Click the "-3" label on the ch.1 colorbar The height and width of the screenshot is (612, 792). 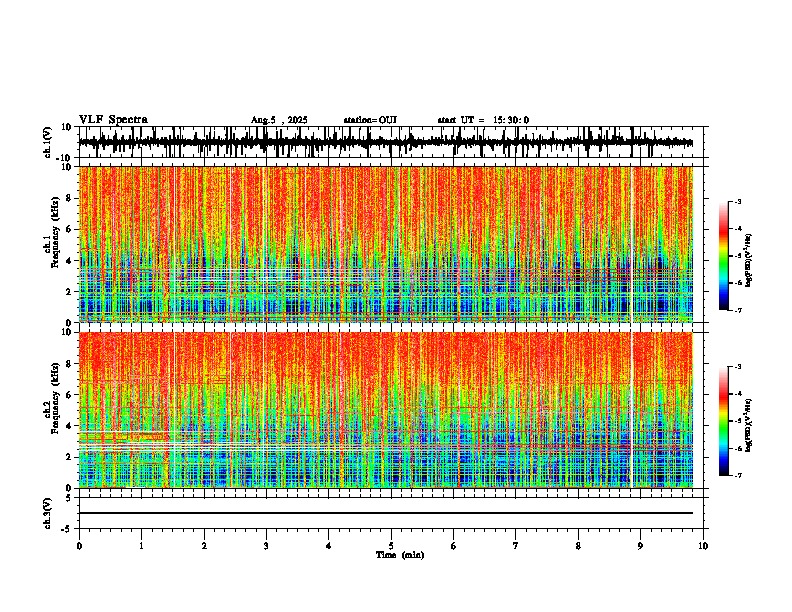coord(738,201)
